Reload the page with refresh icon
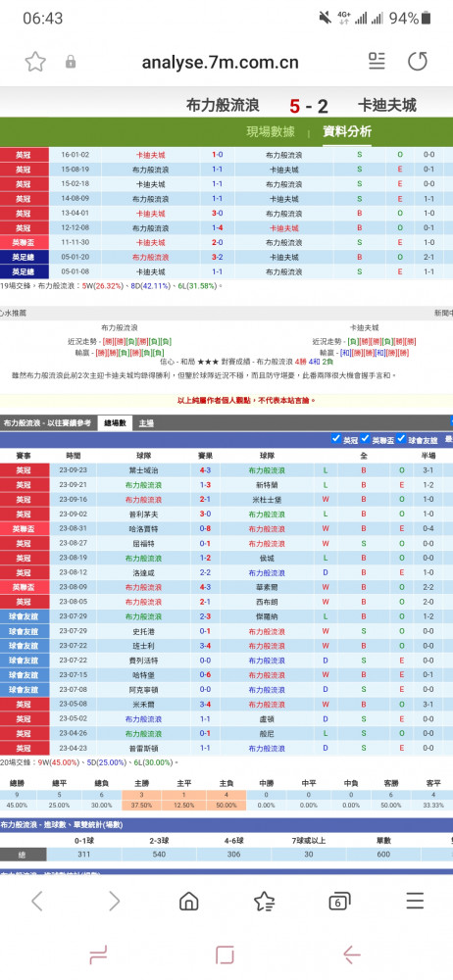Image resolution: width=453 pixels, height=980 pixels. pos(418,61)
